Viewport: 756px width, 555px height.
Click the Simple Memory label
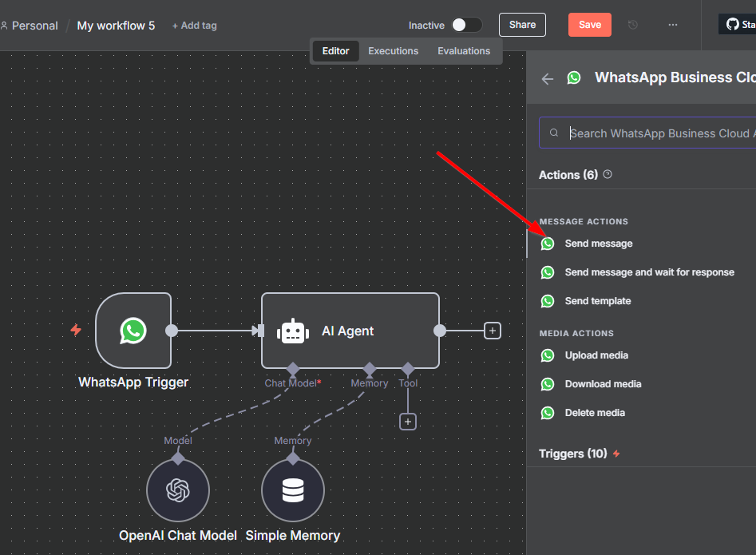(x=293, y=535)
